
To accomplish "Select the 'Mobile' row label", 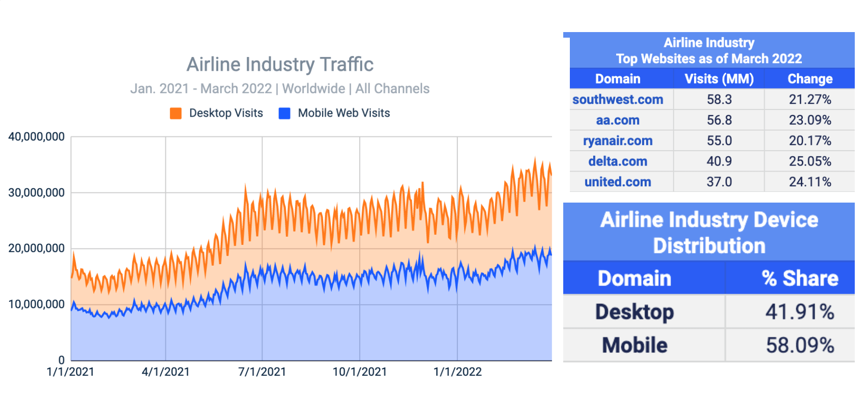I will click(x=634, y=345).
